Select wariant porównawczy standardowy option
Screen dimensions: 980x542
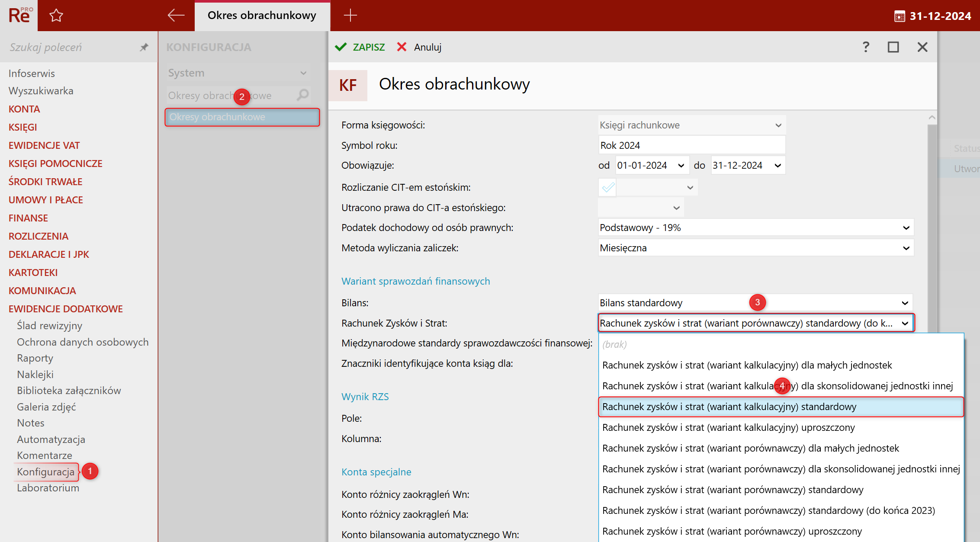tap(781, 490)
